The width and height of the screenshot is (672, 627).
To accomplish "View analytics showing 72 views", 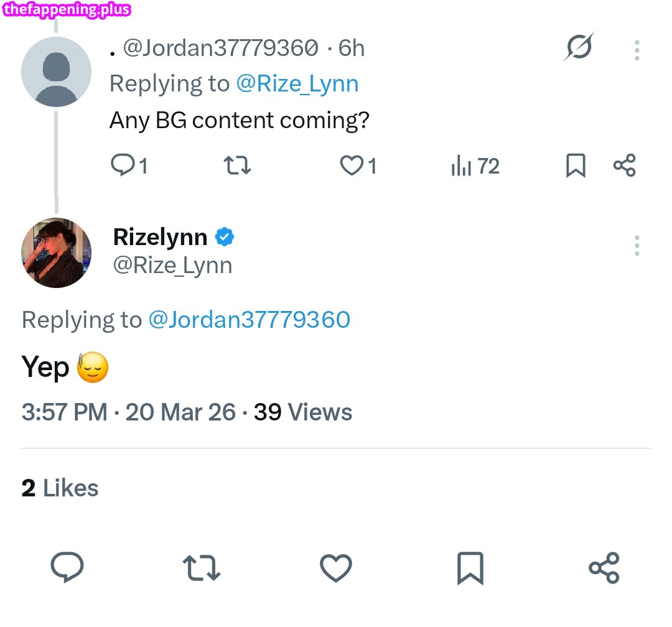I will [475, 166].
